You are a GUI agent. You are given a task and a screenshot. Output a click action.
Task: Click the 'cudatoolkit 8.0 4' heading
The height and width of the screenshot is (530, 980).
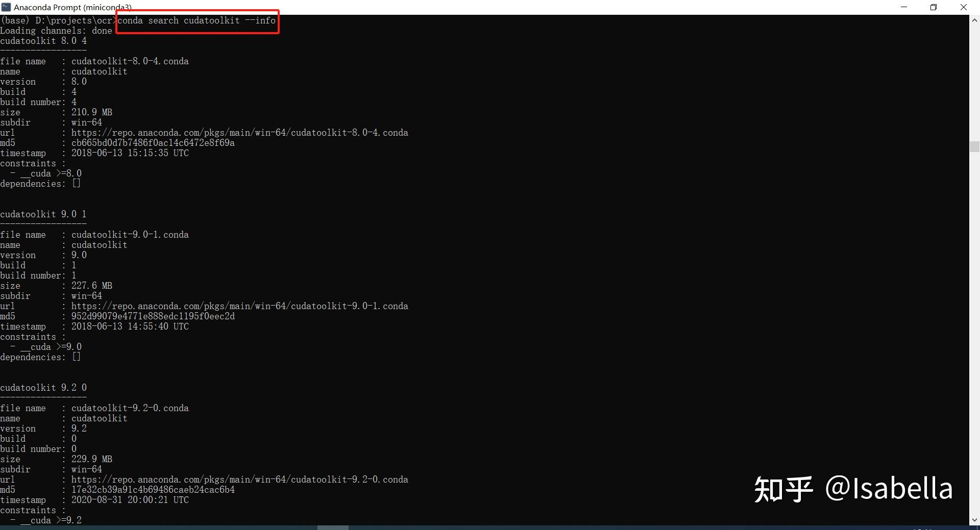(43, 41)
